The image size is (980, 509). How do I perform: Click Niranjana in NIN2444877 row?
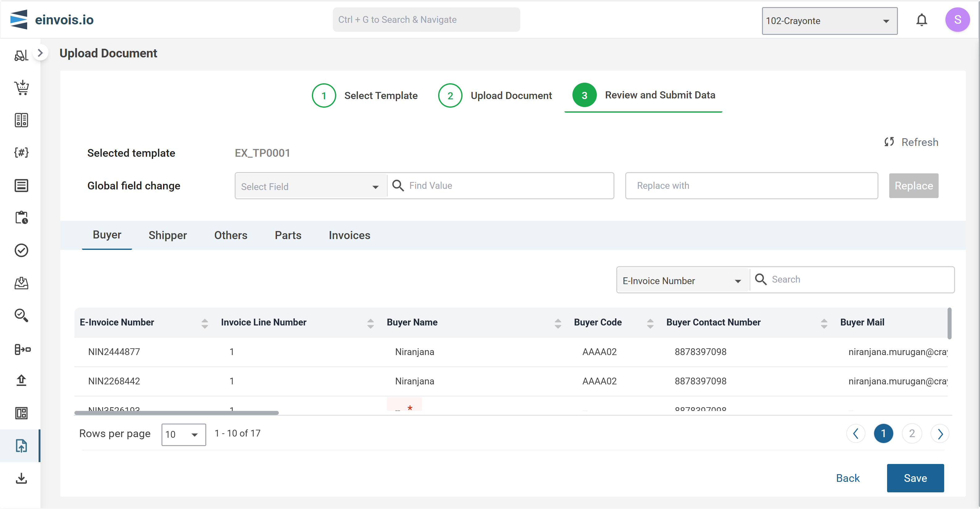(414, 352)
